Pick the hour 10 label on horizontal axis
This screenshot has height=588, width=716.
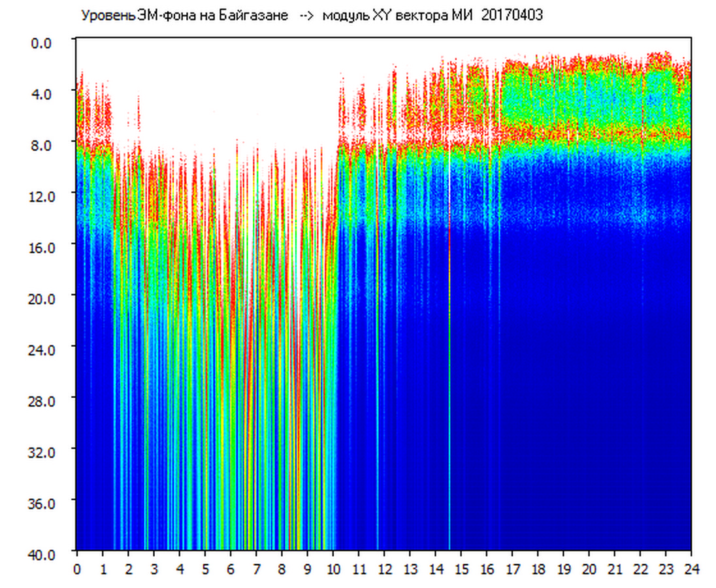click(333, 569)
